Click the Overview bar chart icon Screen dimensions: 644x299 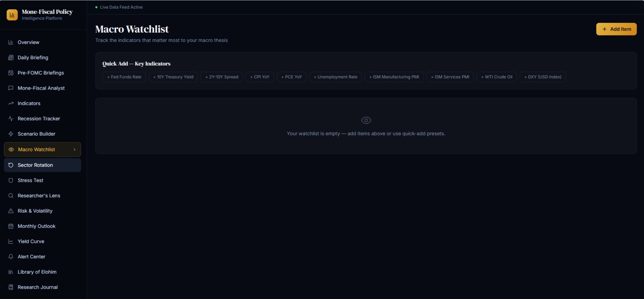pyautogui.click(x=11, y=42)
